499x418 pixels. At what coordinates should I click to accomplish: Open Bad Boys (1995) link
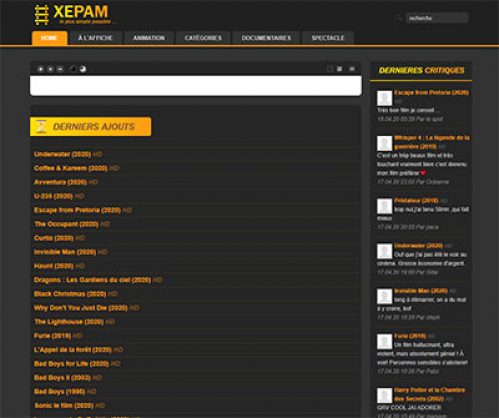point(59,392)
